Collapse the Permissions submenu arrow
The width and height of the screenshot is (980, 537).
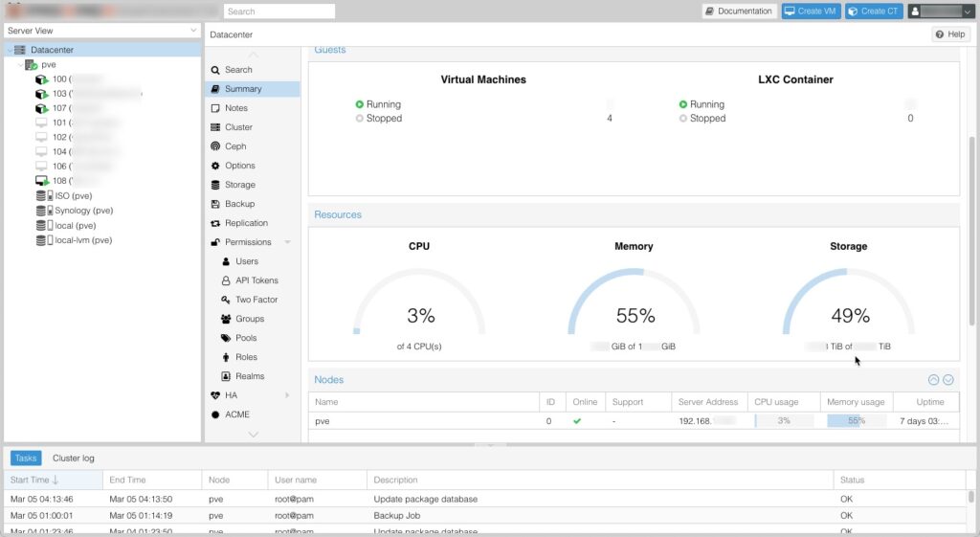tap(287, 242)
